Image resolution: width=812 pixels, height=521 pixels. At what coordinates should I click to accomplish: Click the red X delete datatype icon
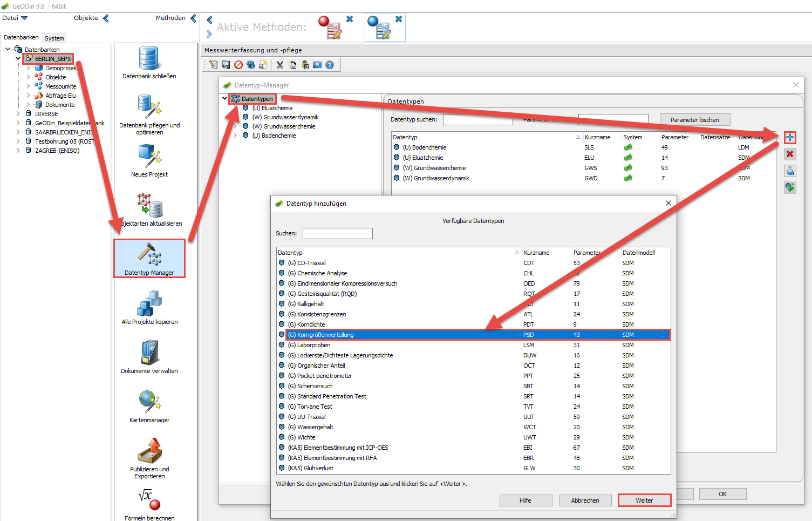[790, 154]
